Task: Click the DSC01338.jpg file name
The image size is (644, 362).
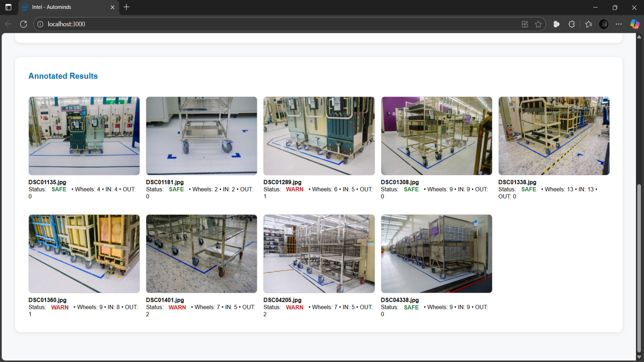Action: [x=518, y=182]
